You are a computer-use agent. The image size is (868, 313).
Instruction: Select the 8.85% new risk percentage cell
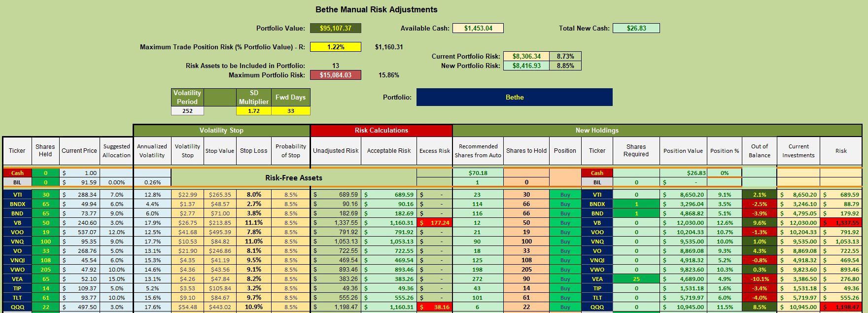click(565, 66)
